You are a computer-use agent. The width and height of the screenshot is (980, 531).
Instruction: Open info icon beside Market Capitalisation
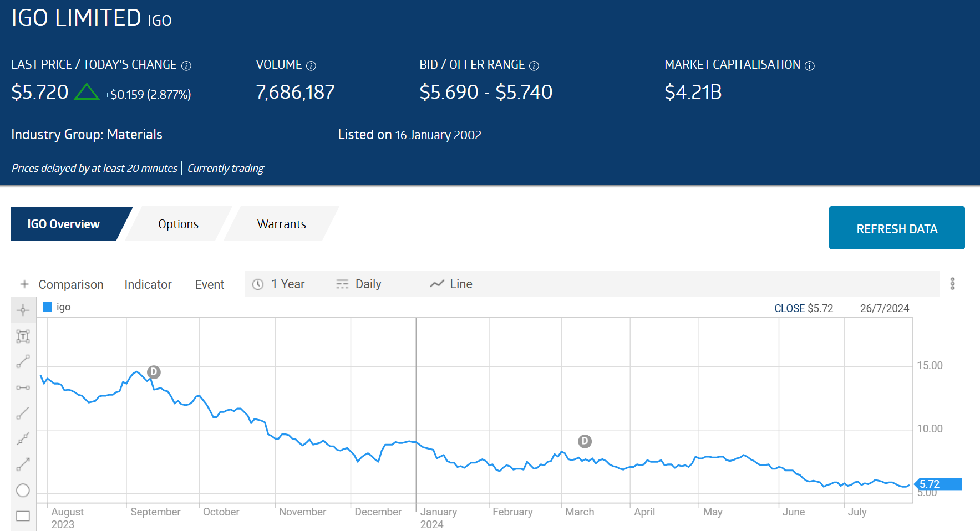[810, 65]
